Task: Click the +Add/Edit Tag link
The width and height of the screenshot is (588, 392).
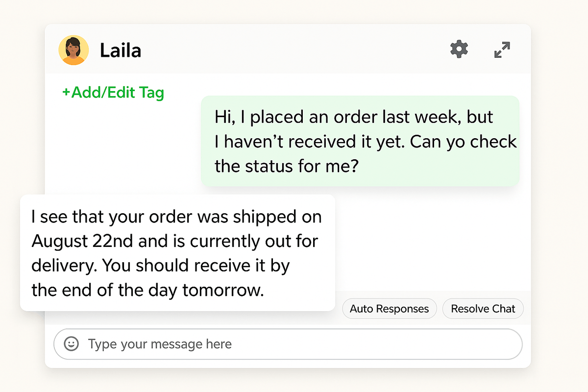Action: tap(113, 92)
